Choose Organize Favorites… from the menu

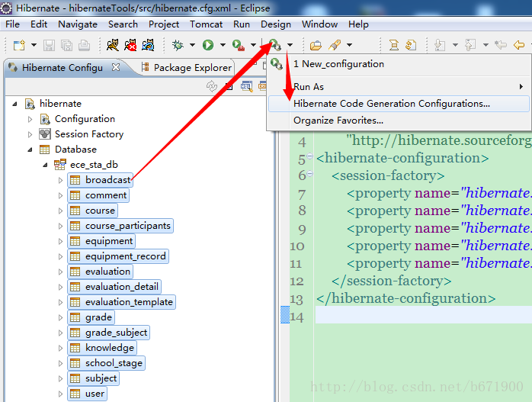399,121
